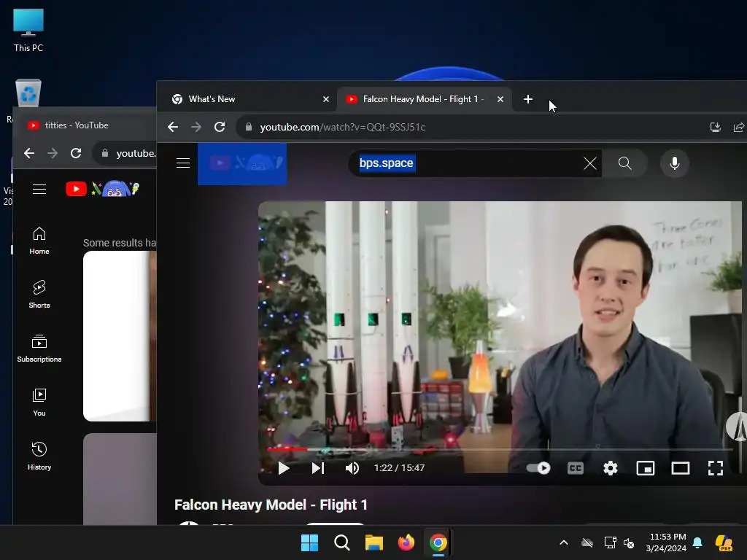Mute the video player volume

point(352,468)
